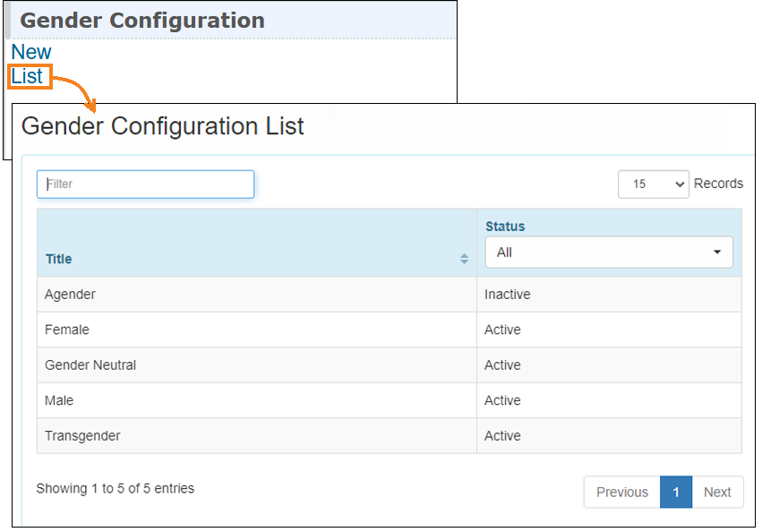This screenshot has height=532, width=762.
Task: Select the Active status of Gender Neutral
Action: (x=502, y=365)
